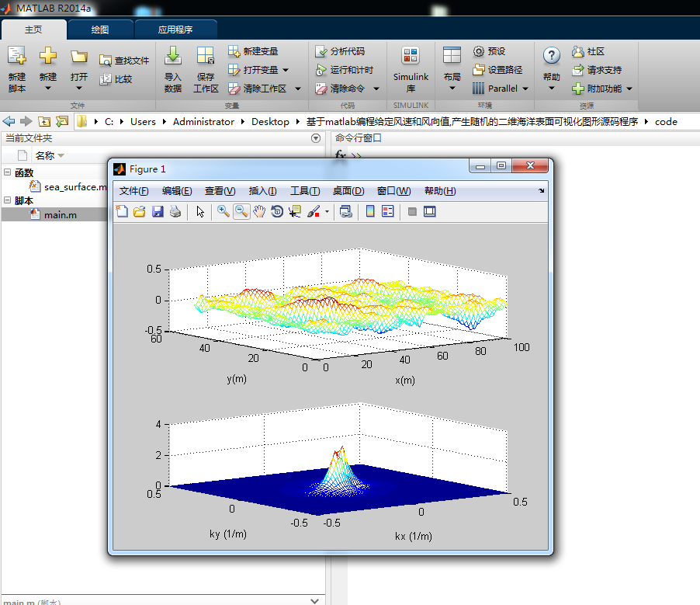Click Save Workspace (保存工作区) icon
The width and height of the screenshot is (700, 605).
(x=206, y=56)
